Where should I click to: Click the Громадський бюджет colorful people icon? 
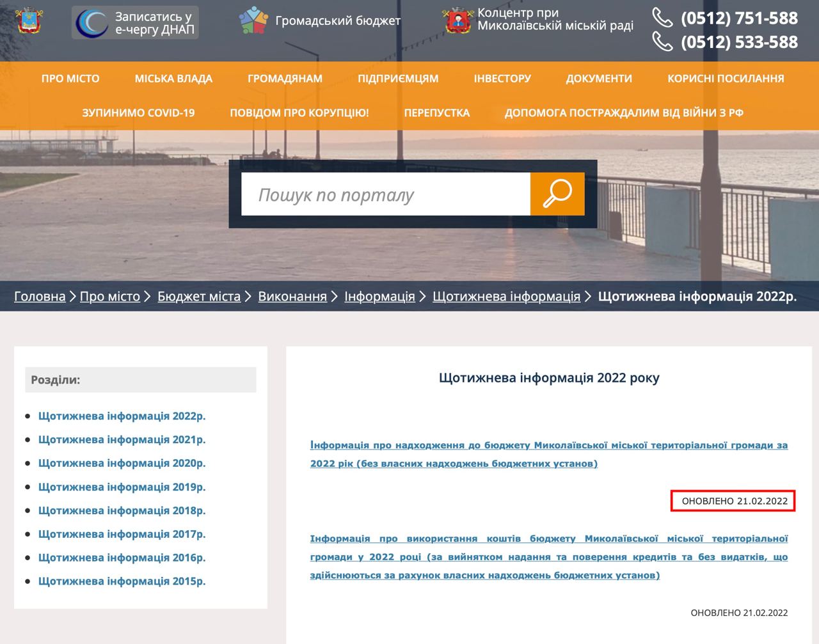click(253, 20)
